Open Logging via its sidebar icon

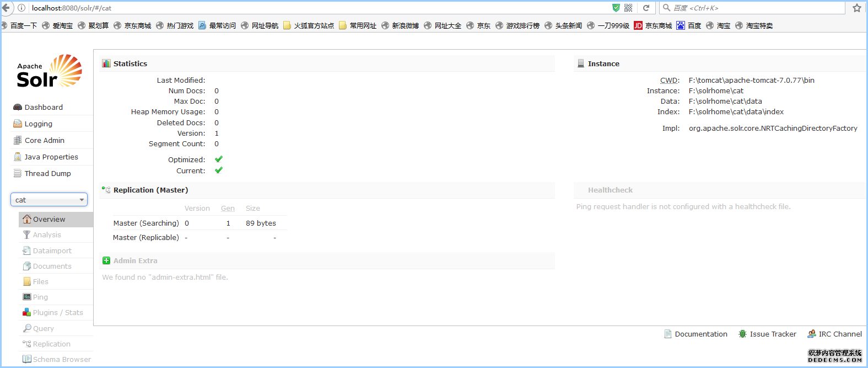(x=18, y=124)
